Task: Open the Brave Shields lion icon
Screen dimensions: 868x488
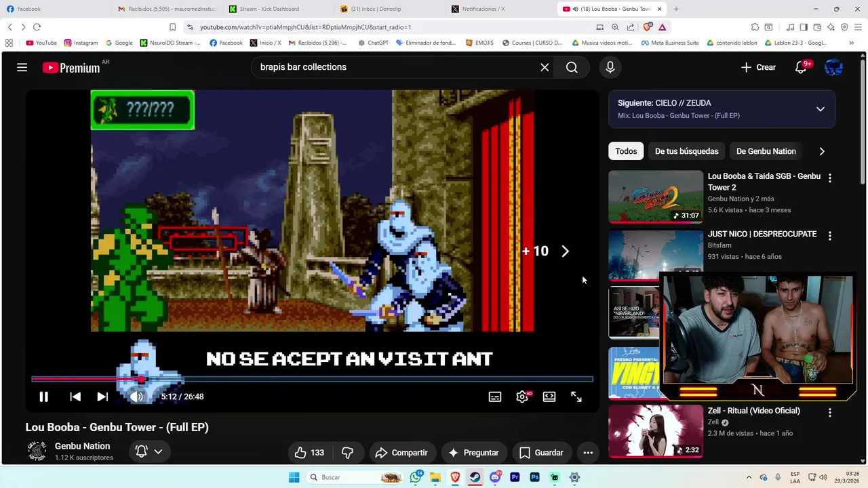Action: pos(647,27)
